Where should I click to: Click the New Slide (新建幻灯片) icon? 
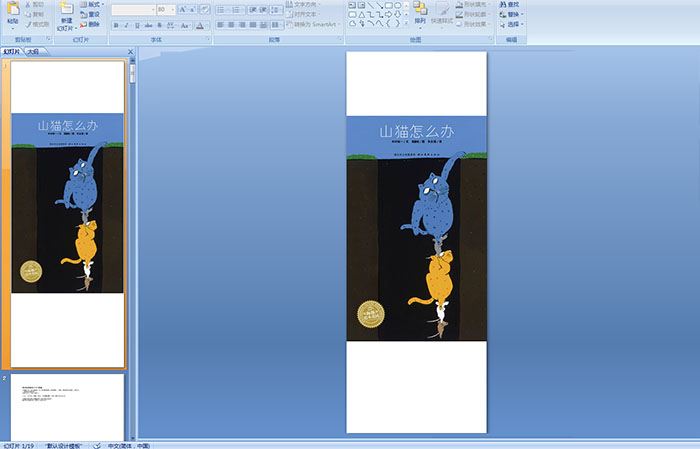click(67, 8)
